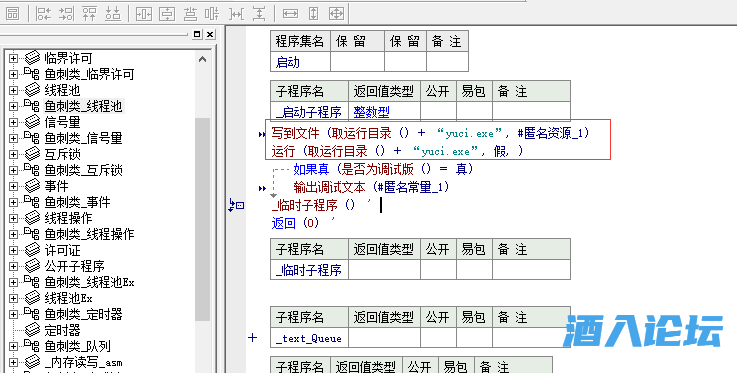Select 鱼刺类_互斥锁 in the tree
Screen dimensions: 737x373
pos(83,170)
